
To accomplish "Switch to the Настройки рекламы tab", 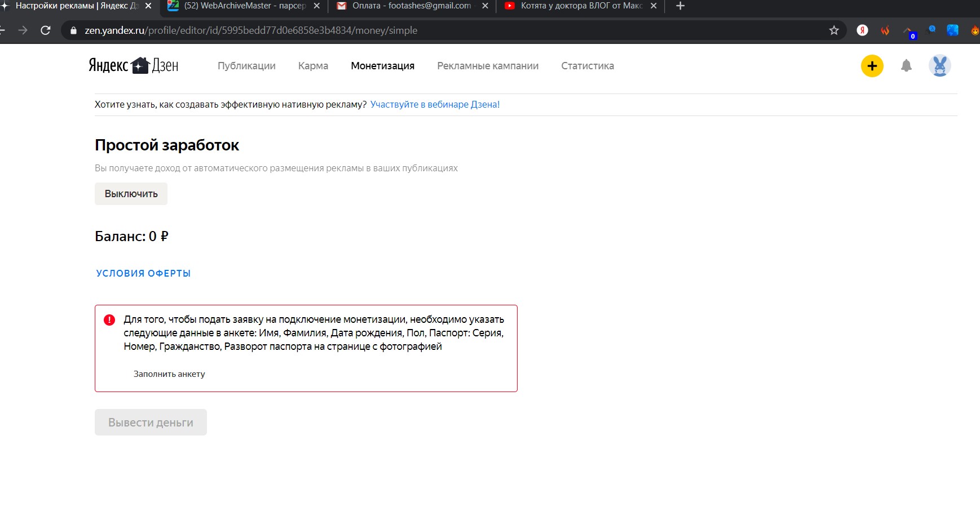I will [x=77, y=6].
